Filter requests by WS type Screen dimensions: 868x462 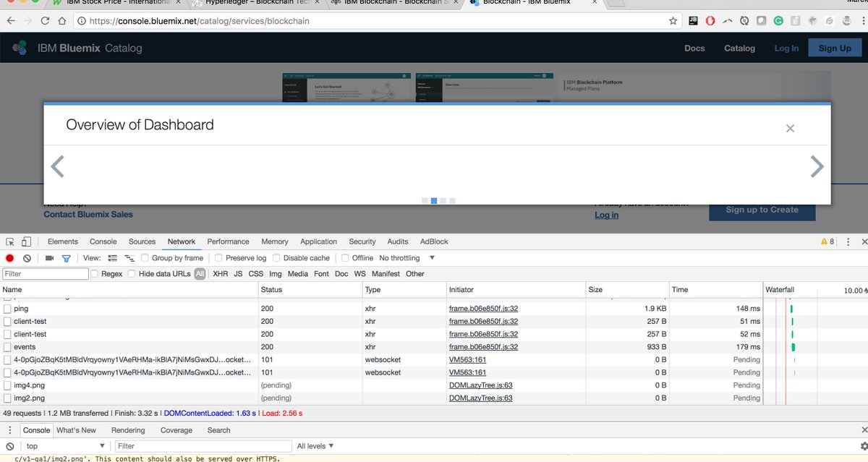coord(359,274)
